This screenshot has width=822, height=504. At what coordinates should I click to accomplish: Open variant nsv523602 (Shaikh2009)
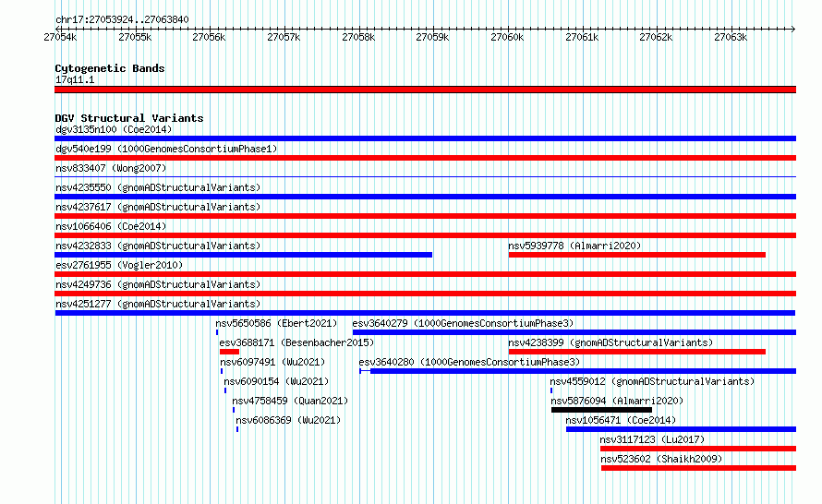click(661, 459)
